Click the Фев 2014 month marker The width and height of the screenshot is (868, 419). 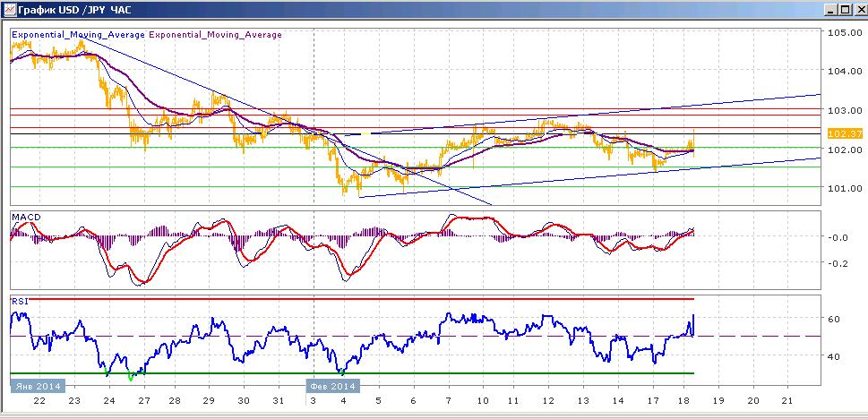332,386
